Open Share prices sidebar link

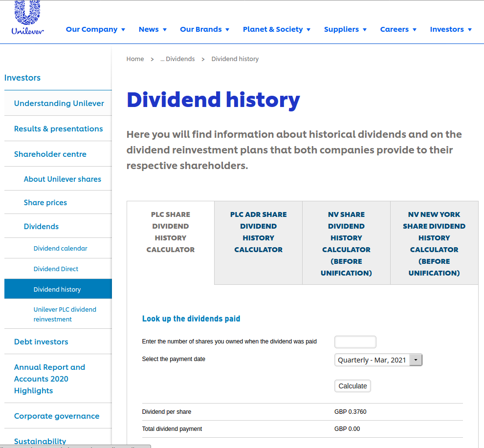pyautogui.click(x=45, y=202)
